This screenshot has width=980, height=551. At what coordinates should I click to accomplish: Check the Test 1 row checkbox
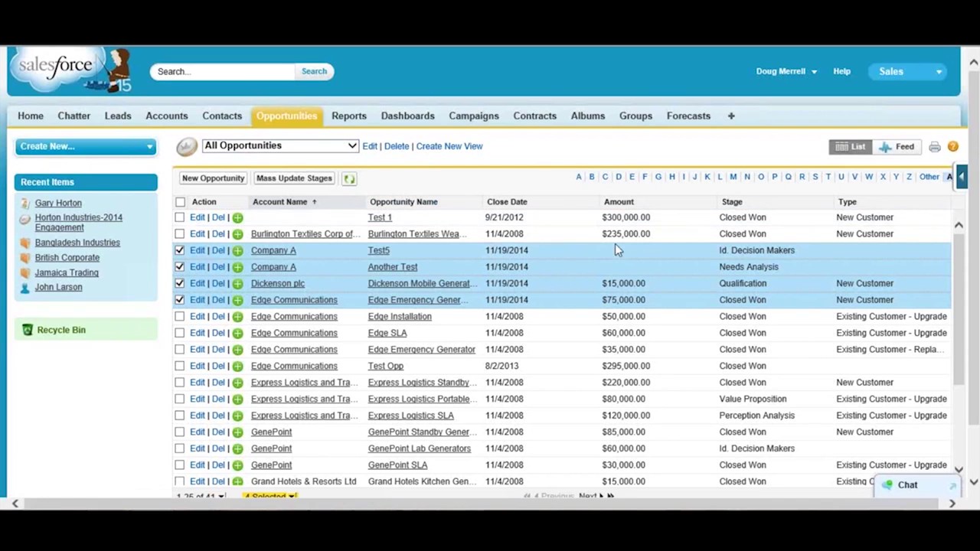(x=180, y=217)
